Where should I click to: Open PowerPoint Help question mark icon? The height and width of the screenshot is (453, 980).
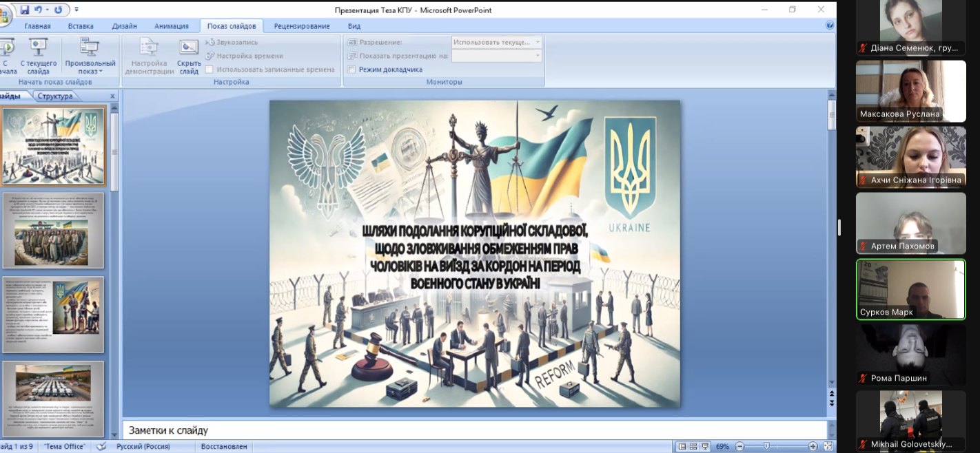[830, 25]
